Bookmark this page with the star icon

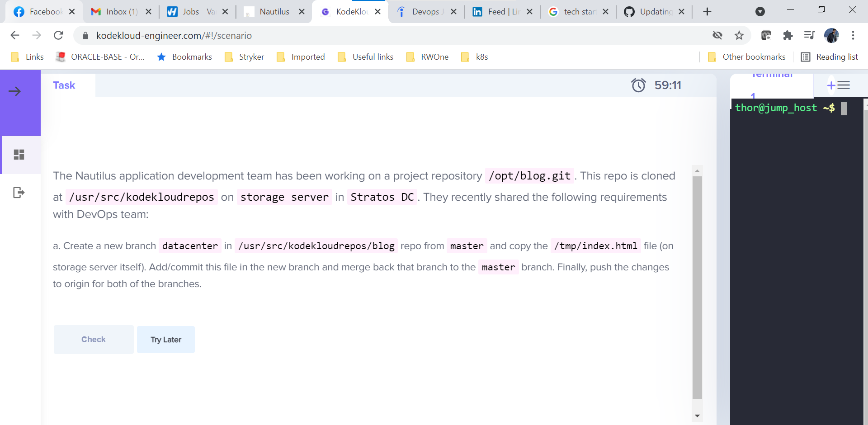pyautogui.click(x=739, y=35)
